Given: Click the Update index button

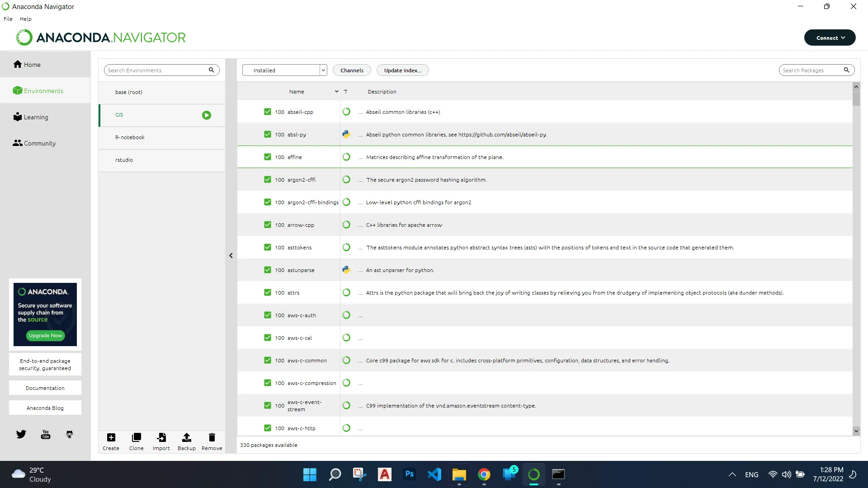Looking at the screenshot, I should 402,70.
